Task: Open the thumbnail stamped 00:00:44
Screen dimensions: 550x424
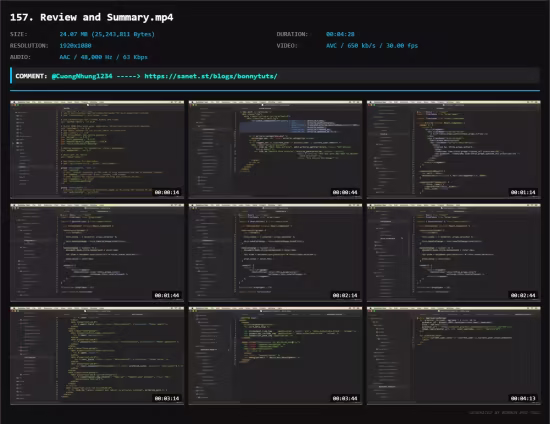Action: pyautogui.click(x=275, y=150)
